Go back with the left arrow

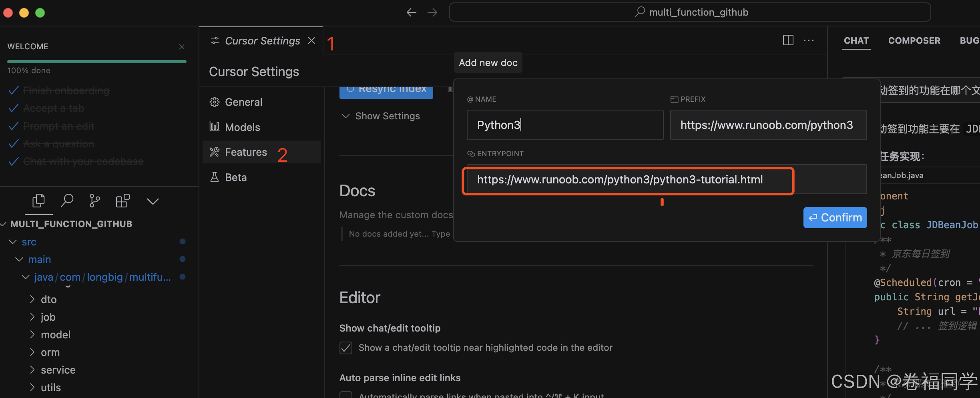click(411, 12)
